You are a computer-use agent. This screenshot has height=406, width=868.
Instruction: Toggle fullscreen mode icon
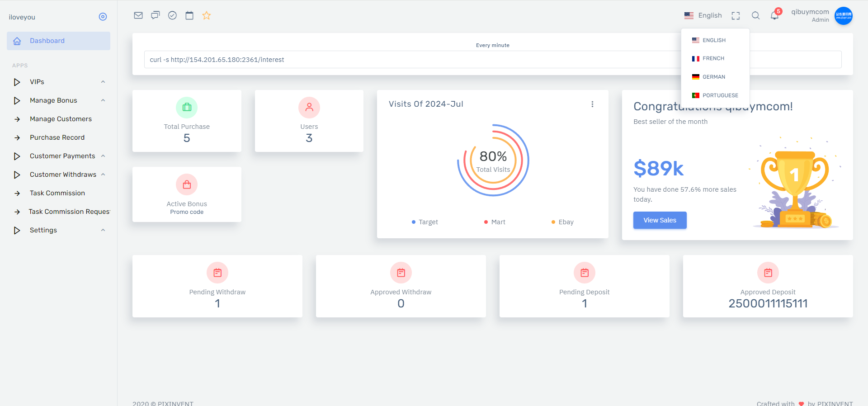(736, 16)
